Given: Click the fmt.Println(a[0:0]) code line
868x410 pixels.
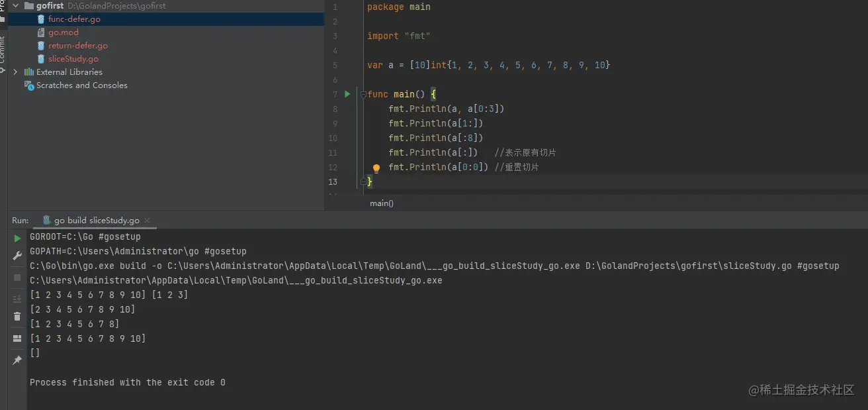Looking at the screenshot, I should point(439,167).
